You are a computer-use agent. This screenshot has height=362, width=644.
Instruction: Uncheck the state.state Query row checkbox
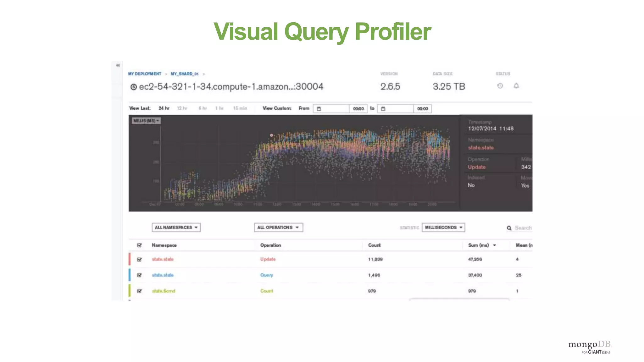coord(139,275)
